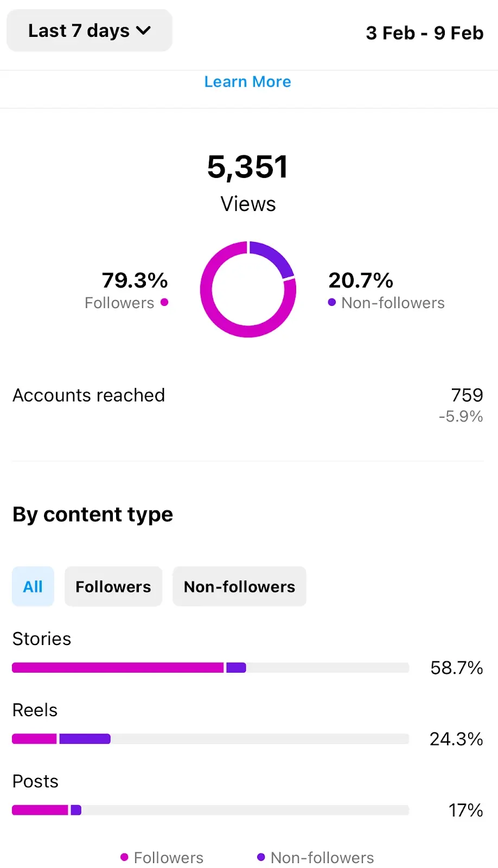Image resolution: width=498 pixels, height=868 pixels.
Task: Click the Followers legend at page bottom
Action: pos(161,858)
